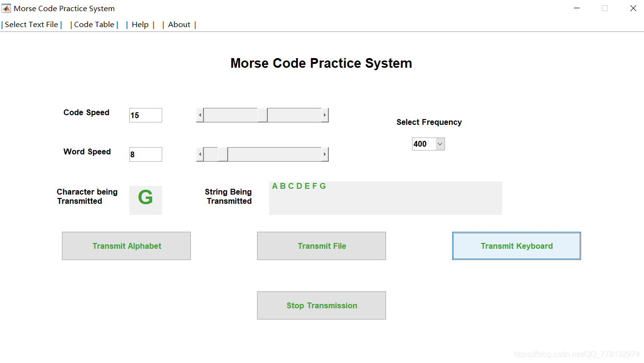The image size is (644, 363).
Task: Click the Transmit Keyboard button
Action: click(x=517, y=246)
